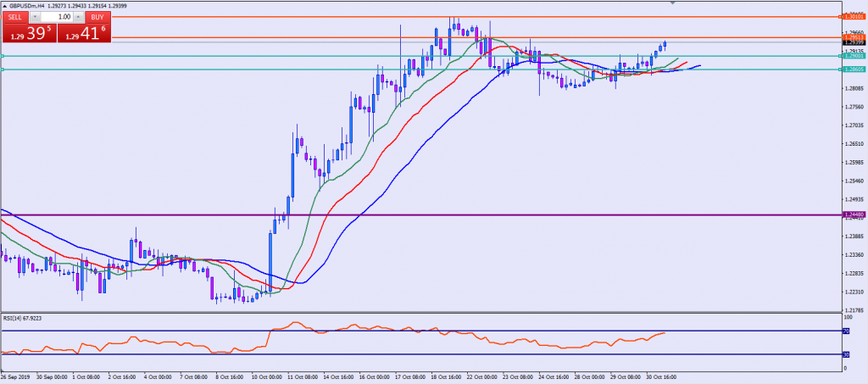Click the SELL button
The image size is (868, 384).
point(16,16)
